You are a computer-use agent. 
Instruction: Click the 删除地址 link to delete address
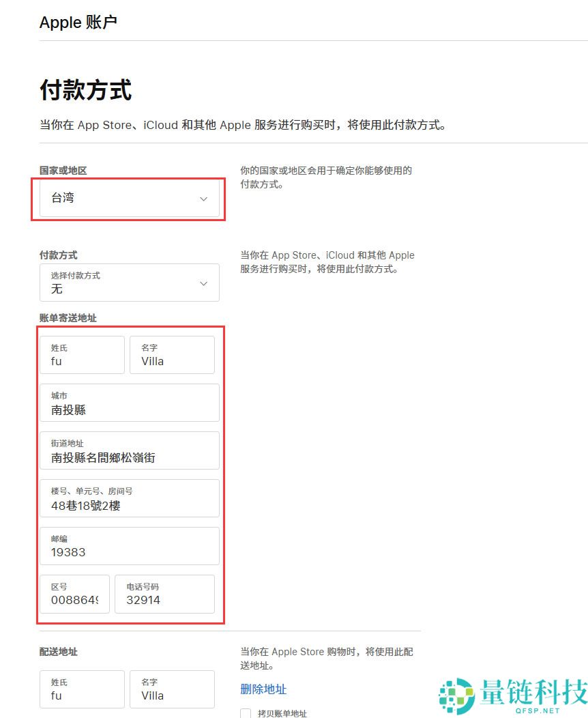coord(263,690)
